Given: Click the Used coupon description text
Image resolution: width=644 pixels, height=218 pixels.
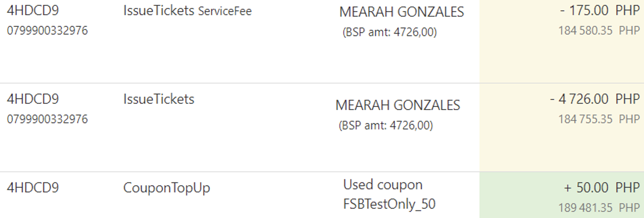Looking at the screenshot, I should [x=382, y=185].
